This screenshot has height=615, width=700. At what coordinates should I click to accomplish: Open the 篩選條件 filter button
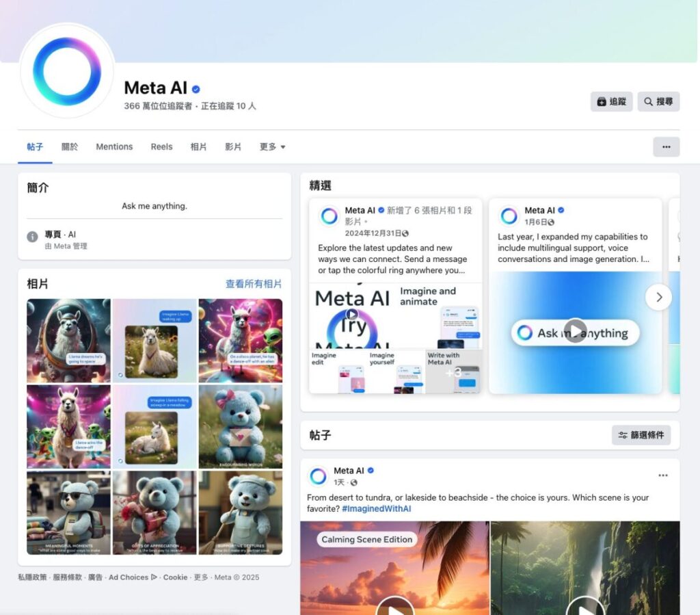[641, 435]
